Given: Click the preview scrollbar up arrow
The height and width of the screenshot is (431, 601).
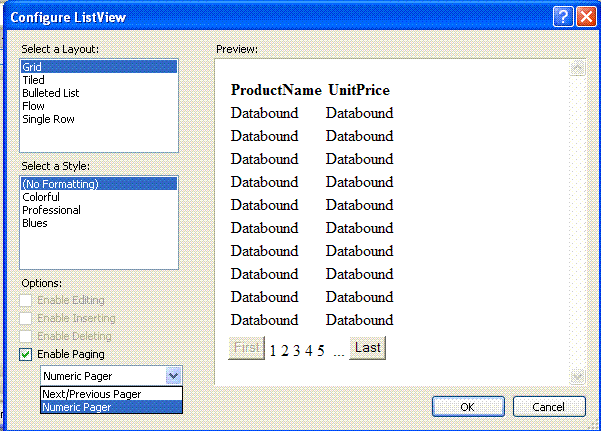Looking at the screenshot, I should point(576,69).
